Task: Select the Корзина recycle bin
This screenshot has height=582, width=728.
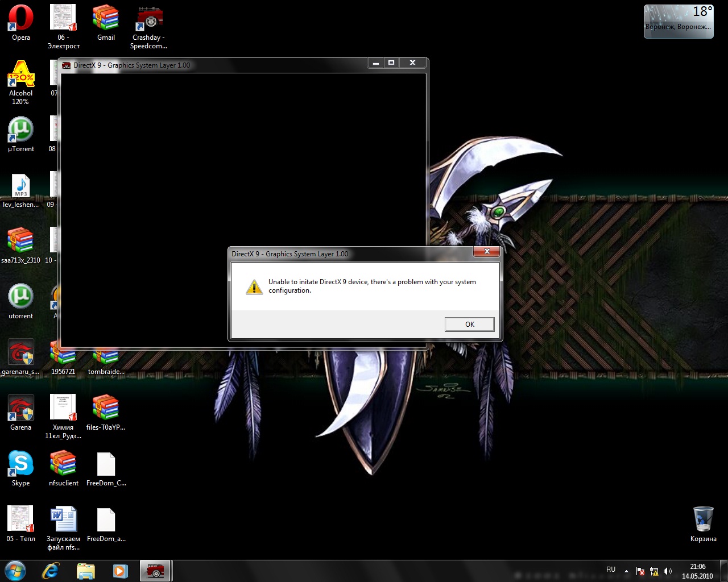Action: tap(704, 524)
